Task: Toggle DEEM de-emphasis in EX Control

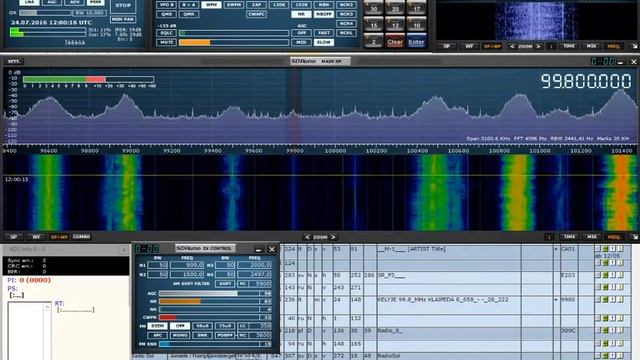Action: coord(158,326)
